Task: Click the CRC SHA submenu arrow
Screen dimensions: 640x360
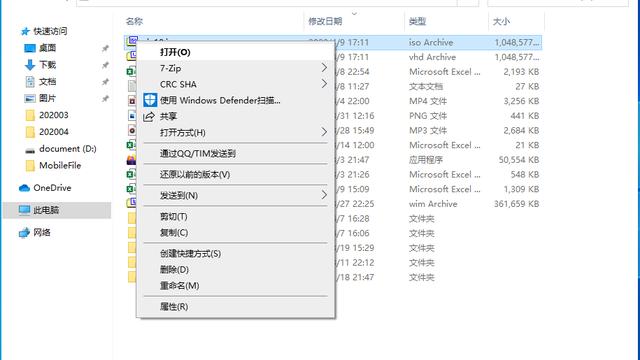Action: click(x=324, y=84)
